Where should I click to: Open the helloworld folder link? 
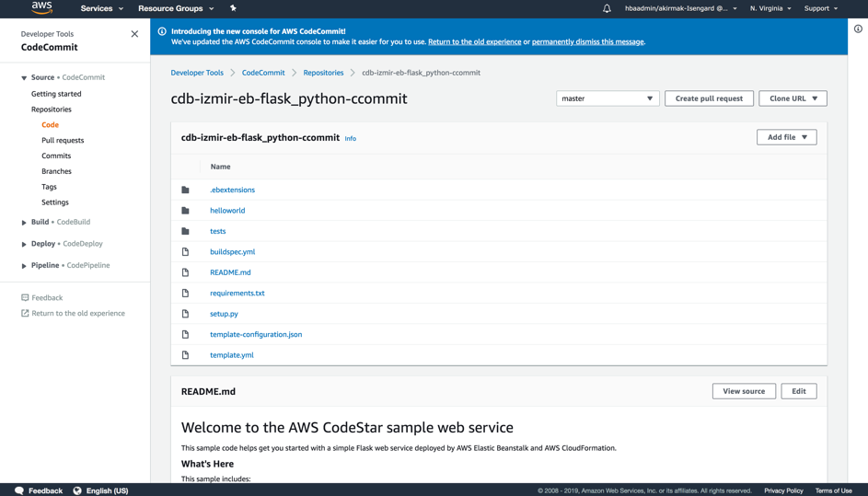[227, 211]
